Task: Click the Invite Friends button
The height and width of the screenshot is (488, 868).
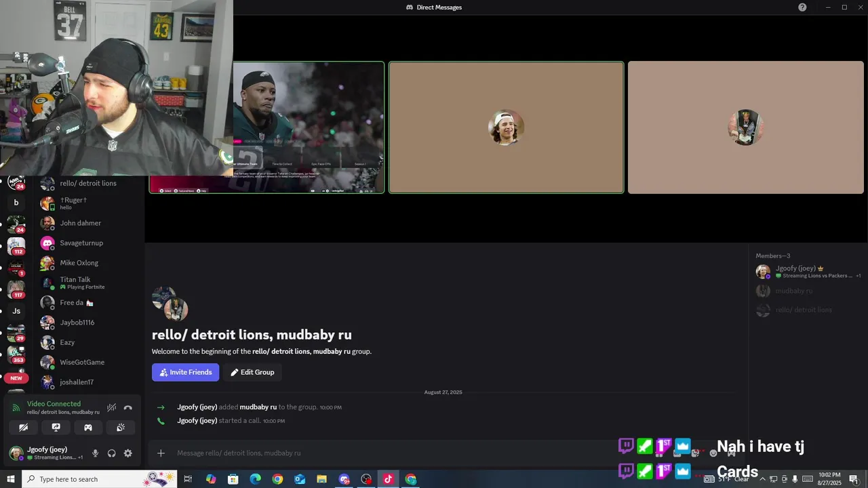Action: point(186,372)
